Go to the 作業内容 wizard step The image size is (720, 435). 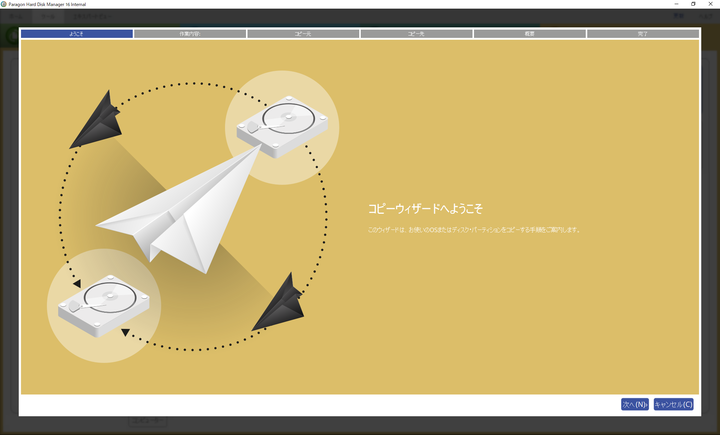(190, 33)
